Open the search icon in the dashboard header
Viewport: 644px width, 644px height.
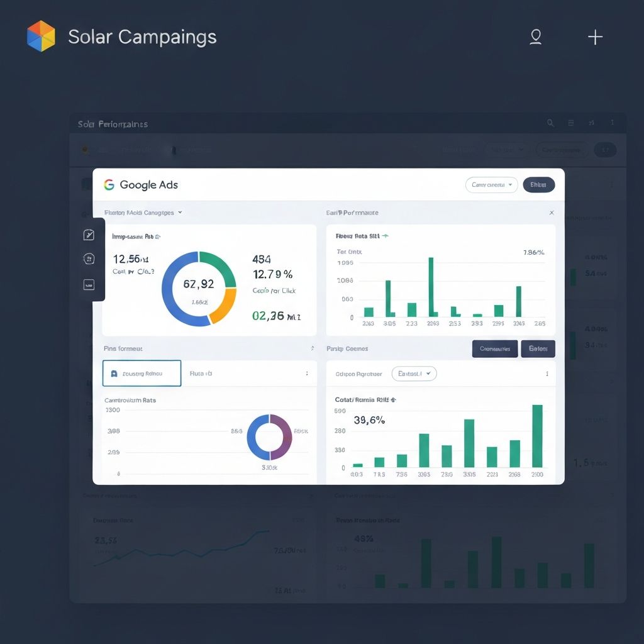550,123
